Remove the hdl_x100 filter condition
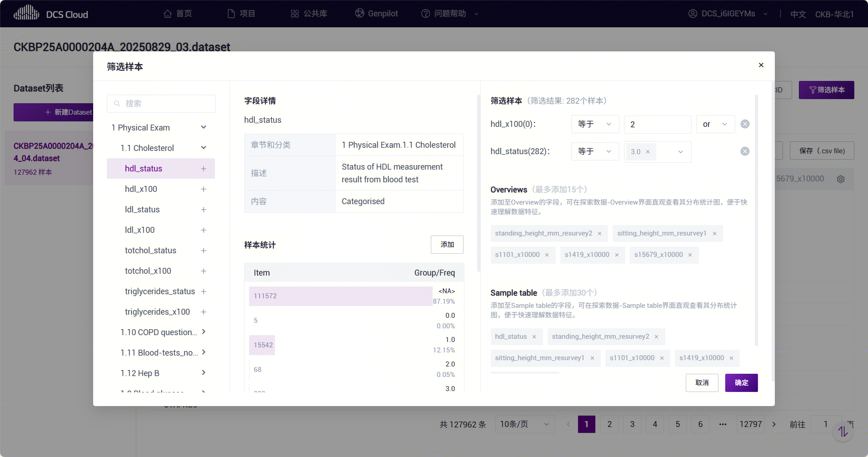This screenshot has height=457, width=868. click(745, 124)
